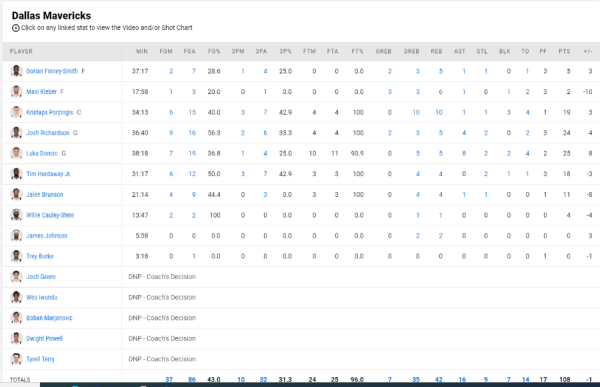Click Luka Doncic's headshot thumbnail

click(16, 153)
